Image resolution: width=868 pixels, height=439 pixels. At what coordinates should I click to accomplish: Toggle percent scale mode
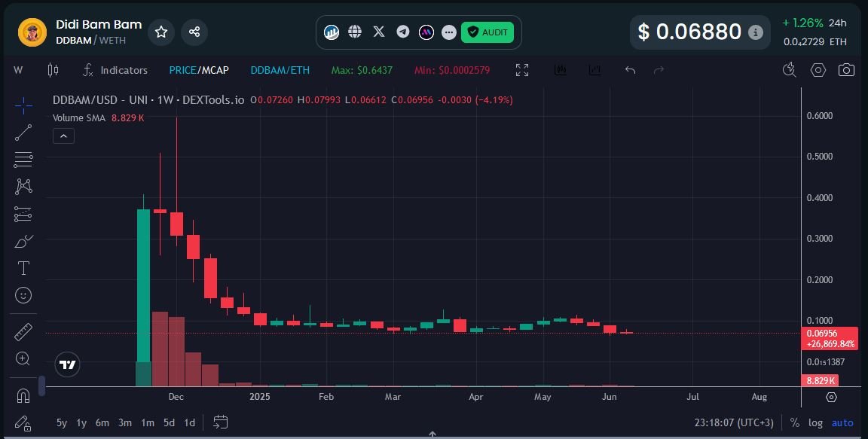tap(795, 423)
